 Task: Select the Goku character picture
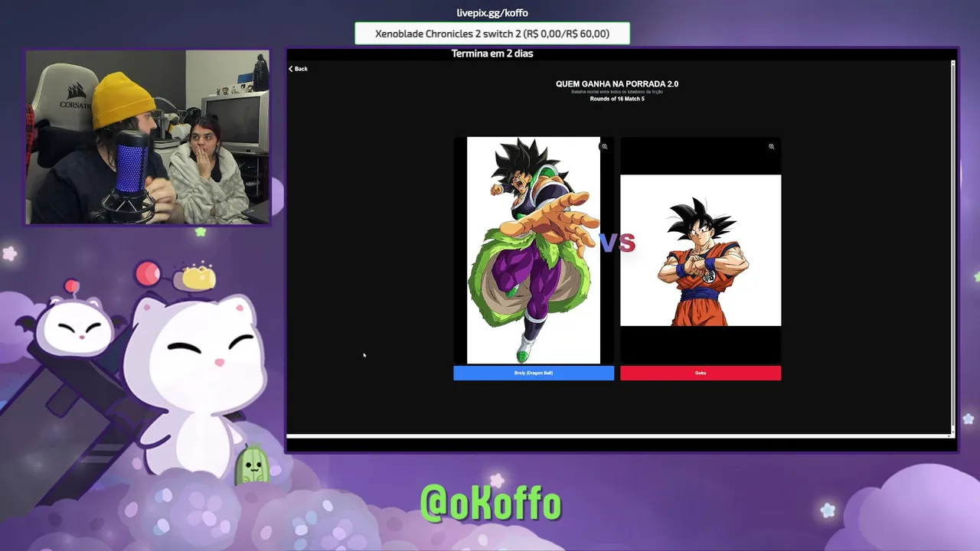click(701, 250)
